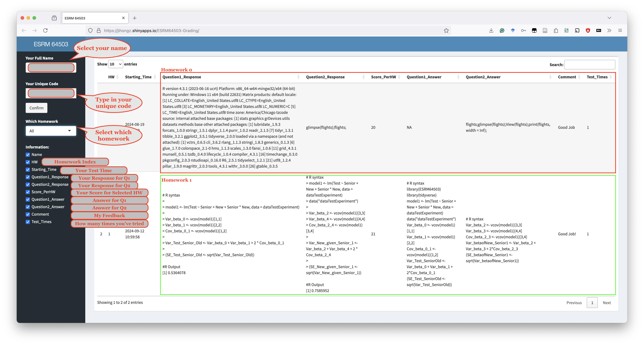The width and height of the screenshot is (644, 345).
Task: Expand the Show entries dropdown
Action: (116, 64)
